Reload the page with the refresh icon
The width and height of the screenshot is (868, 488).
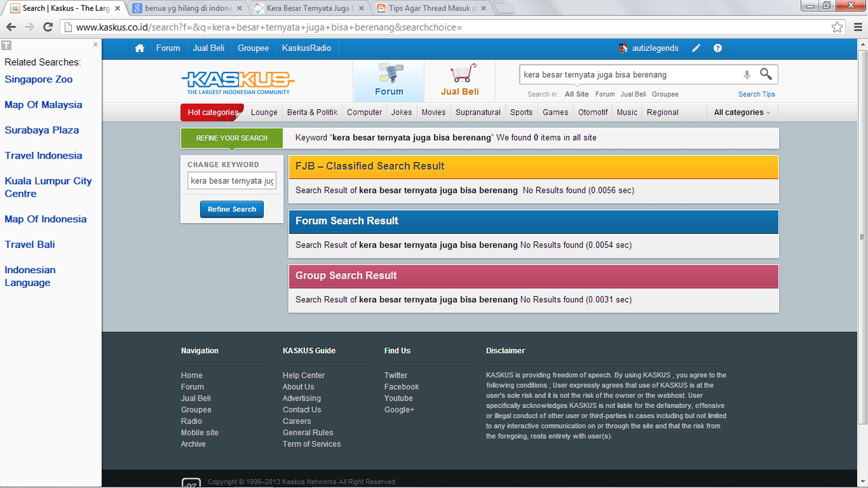click(47, 27)
